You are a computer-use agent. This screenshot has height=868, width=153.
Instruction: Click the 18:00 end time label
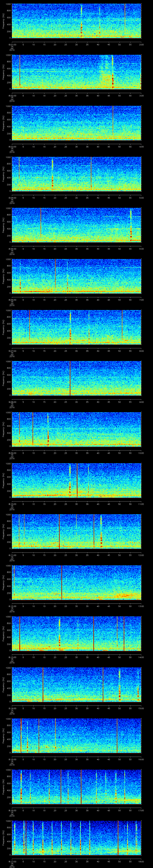(x=141, y=862)
